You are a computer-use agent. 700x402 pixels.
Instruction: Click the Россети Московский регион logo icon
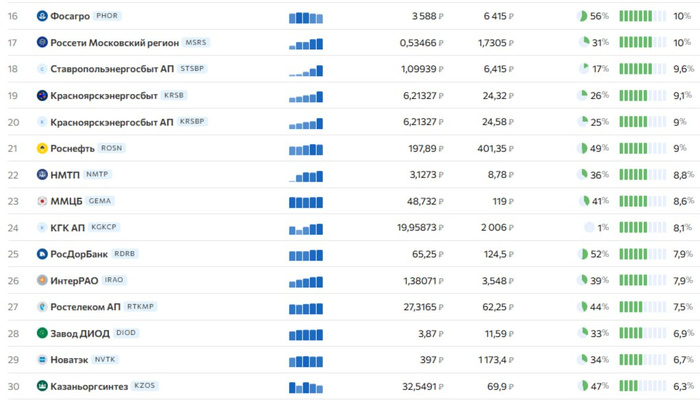tap(42, 42)
